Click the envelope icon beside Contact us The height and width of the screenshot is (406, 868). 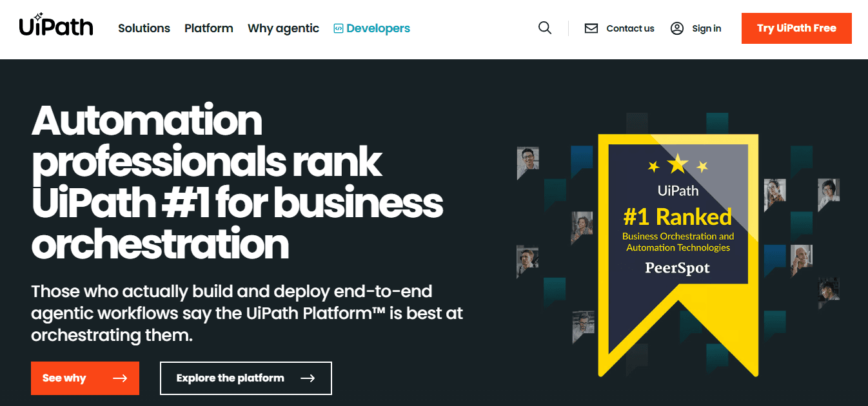click(591, 28)
